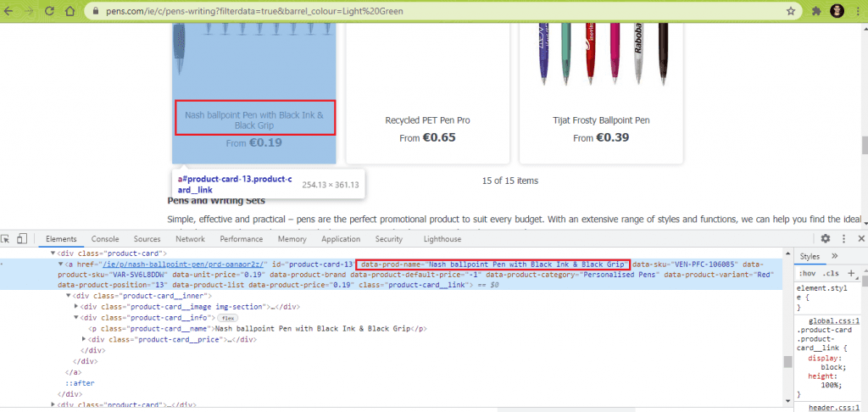Collapse the product-card-13 anchor node

(x=61, y=264)
